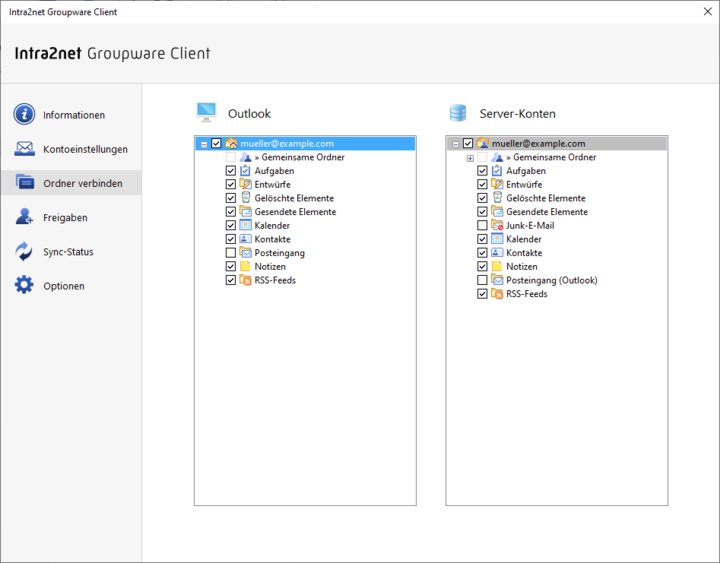
Task: Uncheck Kalender in the Outlook tree
Action: [x=231, y=225]
